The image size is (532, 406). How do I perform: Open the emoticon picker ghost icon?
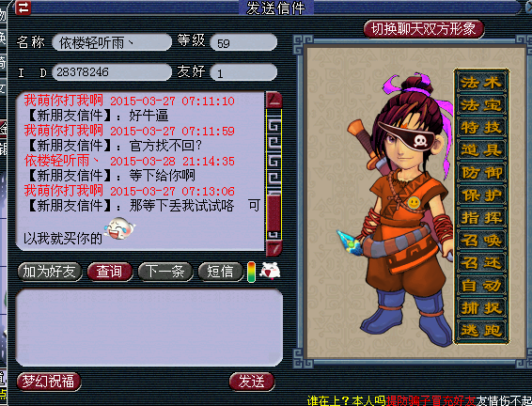(x=270, y=272)
